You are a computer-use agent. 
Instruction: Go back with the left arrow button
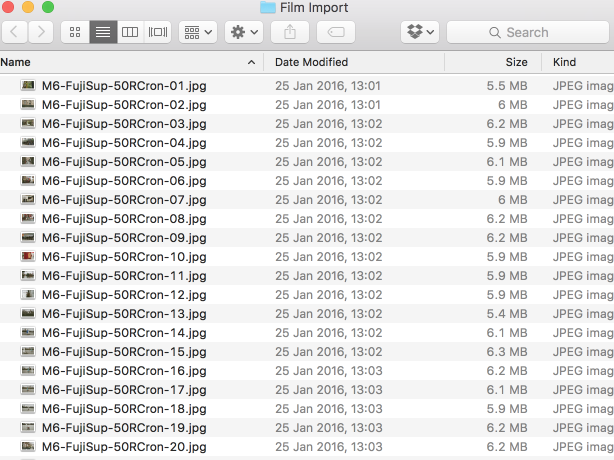coord(14,32)
